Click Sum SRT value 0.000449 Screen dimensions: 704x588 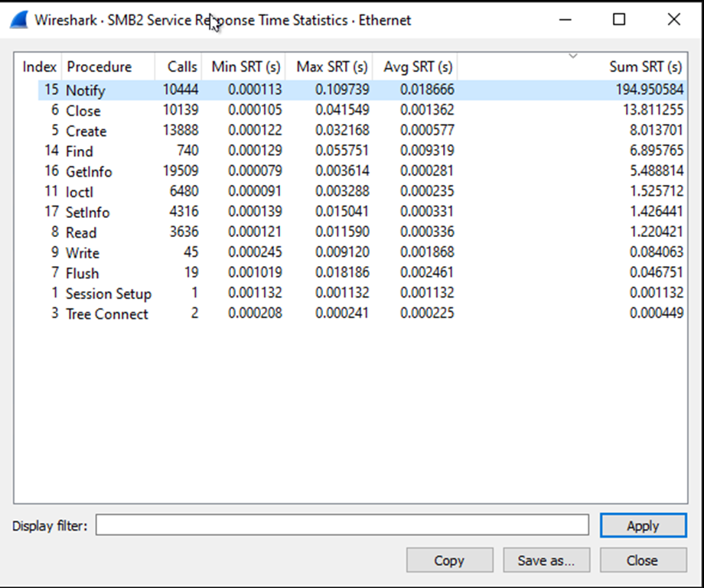coord(657,313)
